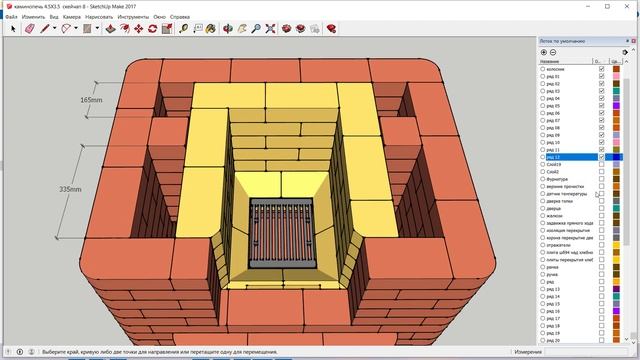This screenshot has width=640, height=360.
Task: Change color swatch of layer ряд 14
Action: click(x=616, y=296)
